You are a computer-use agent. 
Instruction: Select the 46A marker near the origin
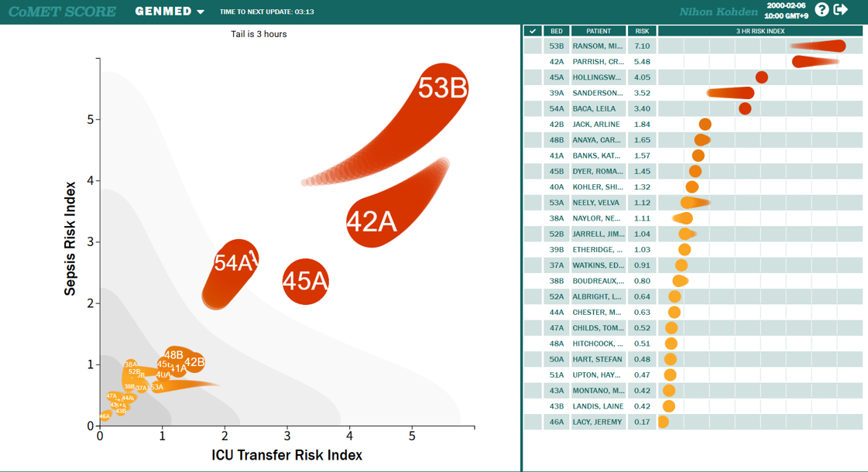(105, 416)
